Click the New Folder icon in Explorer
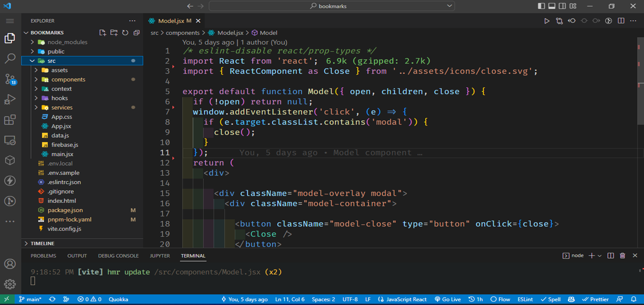644x305 pixels. (114, 32)
